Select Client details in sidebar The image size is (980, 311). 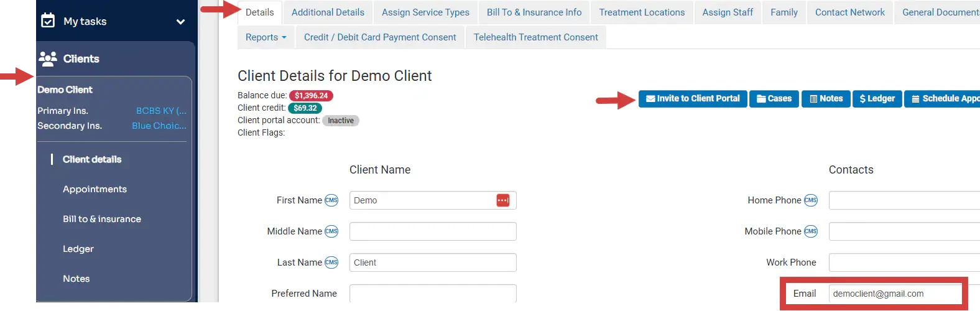(x=92, y=159)
